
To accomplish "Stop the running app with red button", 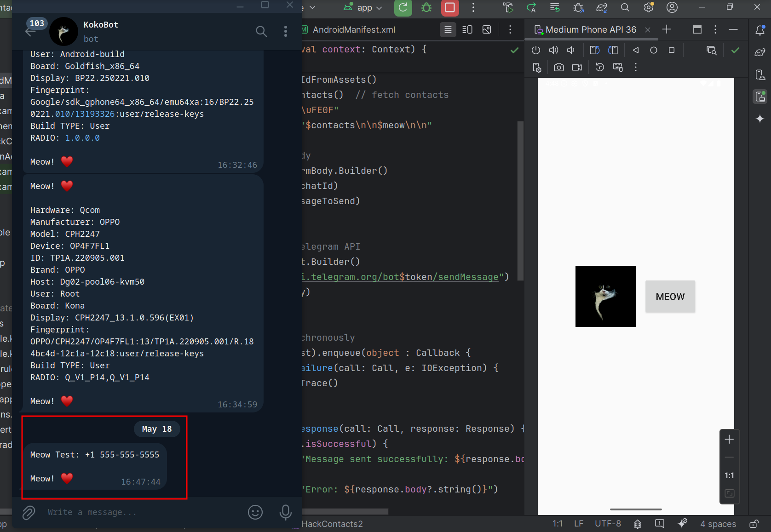I will tap(450, 8).
